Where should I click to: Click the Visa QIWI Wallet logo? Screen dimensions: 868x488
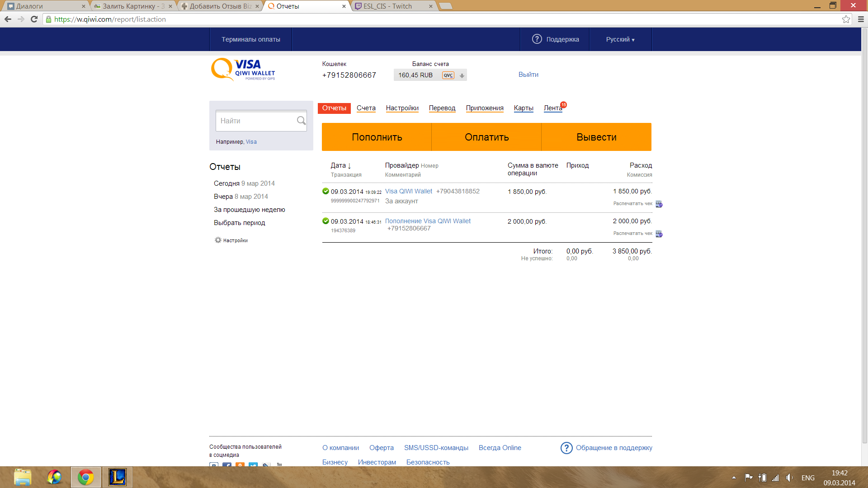[243, 70]
